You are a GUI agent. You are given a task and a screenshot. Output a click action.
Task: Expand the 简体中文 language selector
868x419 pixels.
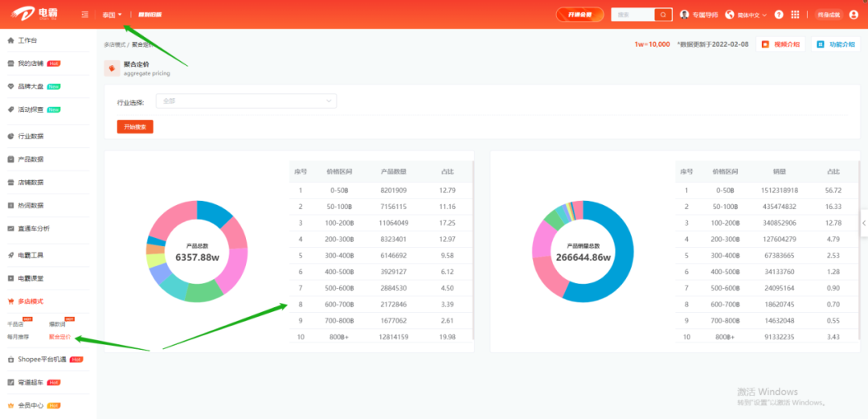click(747, 14)
